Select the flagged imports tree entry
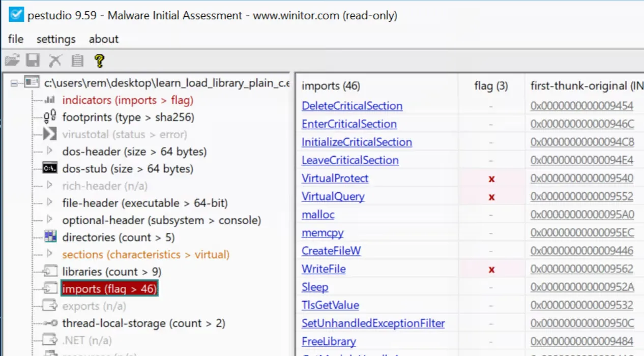 click(109, 288)
